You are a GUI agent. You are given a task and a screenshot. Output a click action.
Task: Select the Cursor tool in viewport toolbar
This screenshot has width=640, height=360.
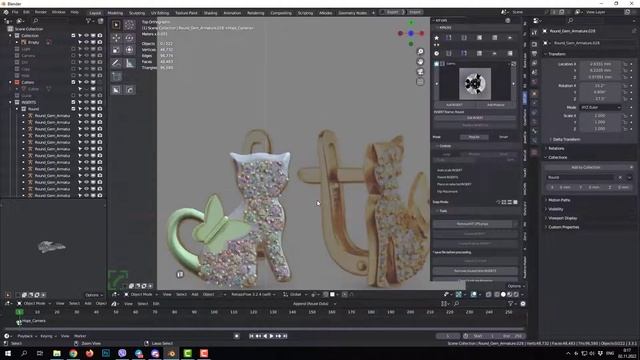click(130, 25)
